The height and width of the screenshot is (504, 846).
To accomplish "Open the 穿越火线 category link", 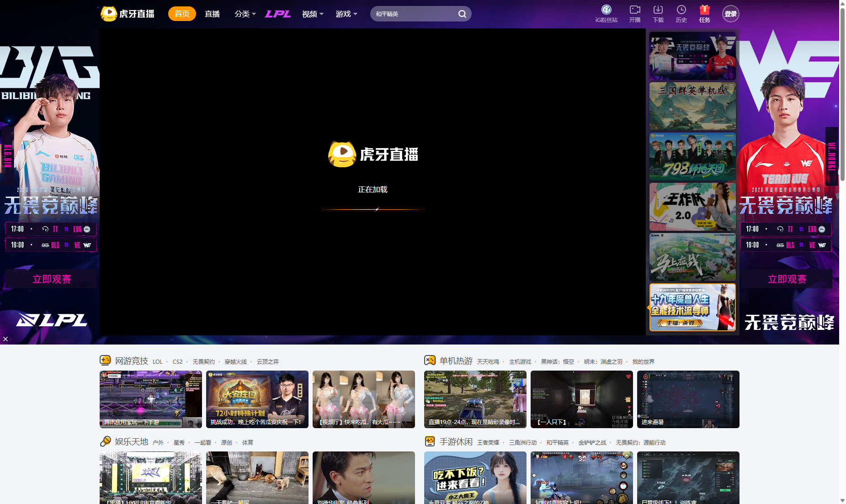I will pyautogui.click(x=235, y=361).
